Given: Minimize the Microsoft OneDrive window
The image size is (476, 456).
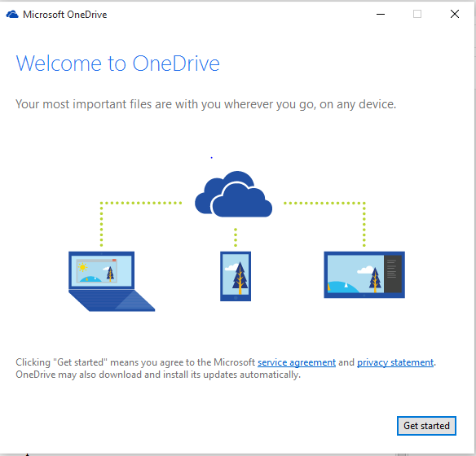Looking at the screenshot, I should tap(381, 14).
